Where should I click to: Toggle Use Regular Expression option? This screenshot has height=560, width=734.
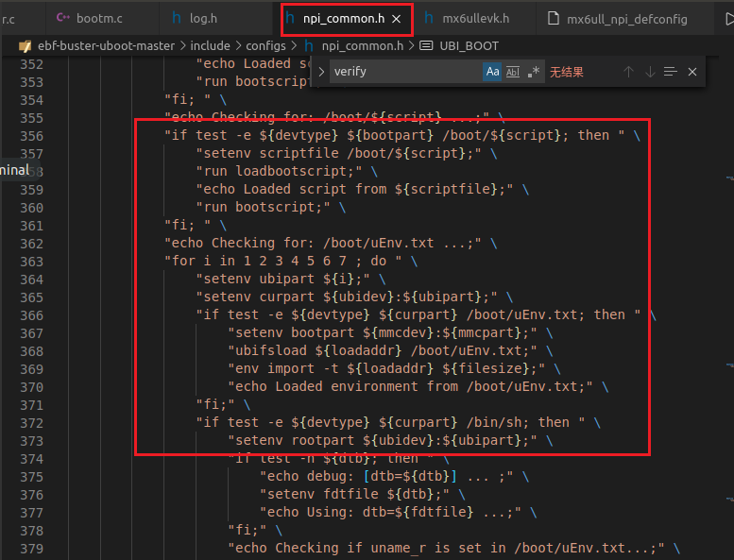[x=534, y=72]
